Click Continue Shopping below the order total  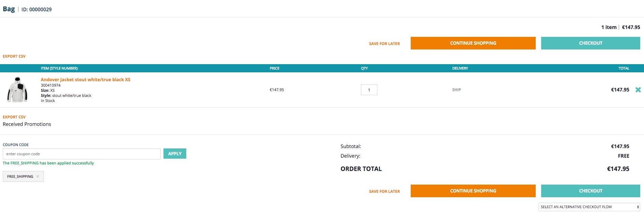[x=473, y=191]
